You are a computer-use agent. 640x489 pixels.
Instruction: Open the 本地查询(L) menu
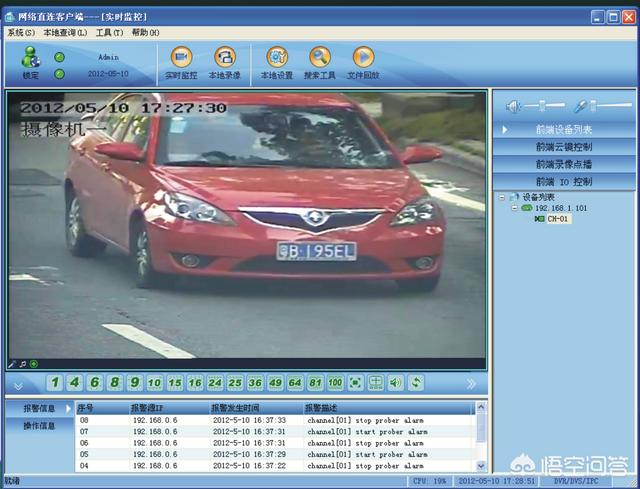(x=66, y=33)
